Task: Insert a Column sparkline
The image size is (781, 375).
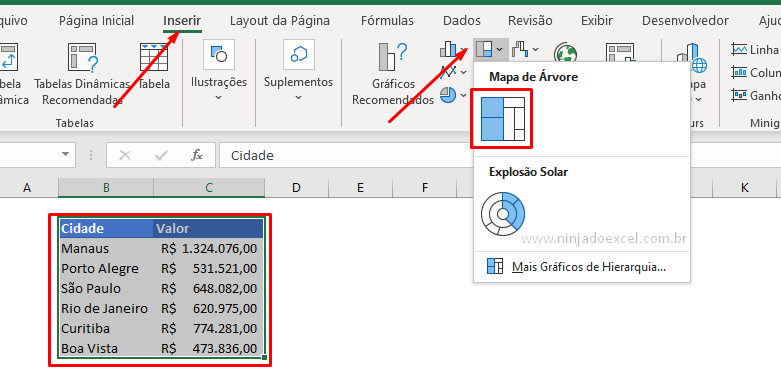Action: [755, 73]
